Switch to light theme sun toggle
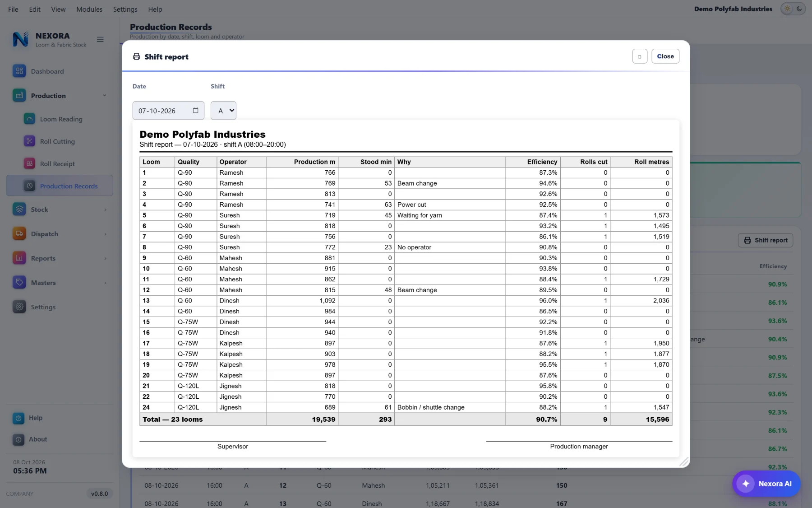Viewport: 812px width, 508px height. (x=788, y=9)
